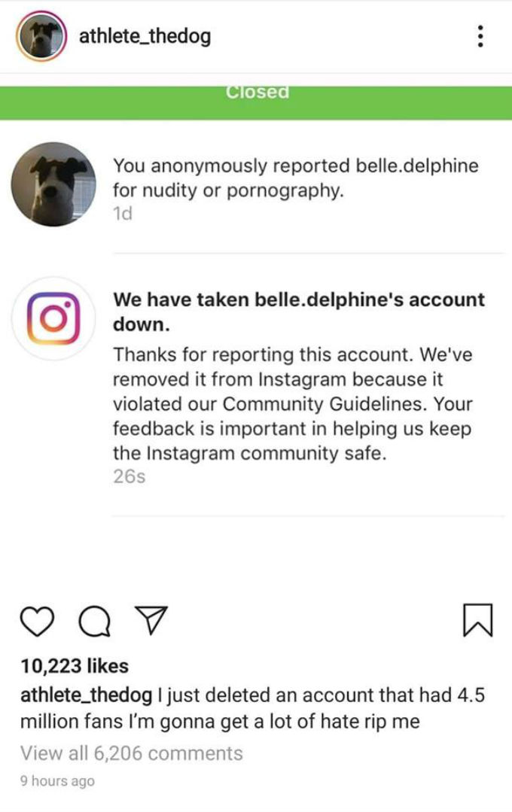This screenshot has width=512, height=812.
Task: Open 'We have taken belle.delphine's account down' heading
Action: tap(298, 312)
